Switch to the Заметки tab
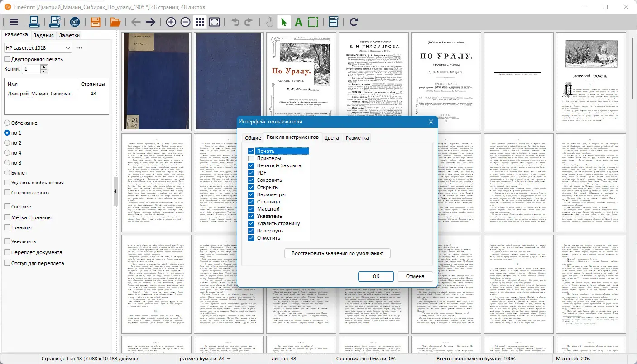 pyautogui.click(x=69, y=35)
